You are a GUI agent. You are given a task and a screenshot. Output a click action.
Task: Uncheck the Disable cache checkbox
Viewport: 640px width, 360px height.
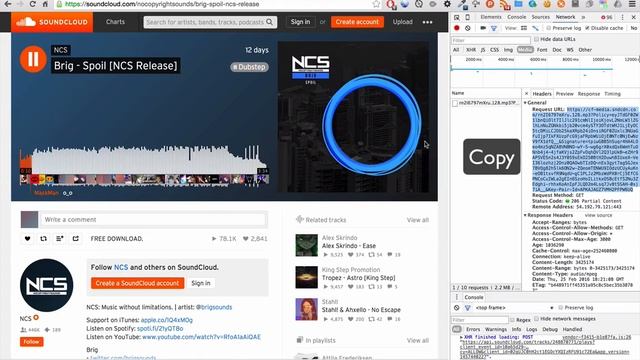click(x=587, y=28)
